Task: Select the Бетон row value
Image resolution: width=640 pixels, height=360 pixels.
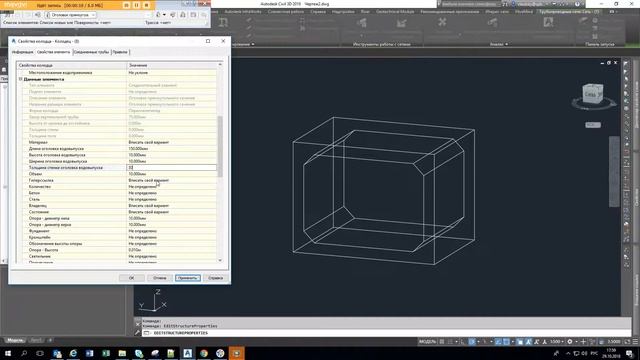Action: click(172, 193)
